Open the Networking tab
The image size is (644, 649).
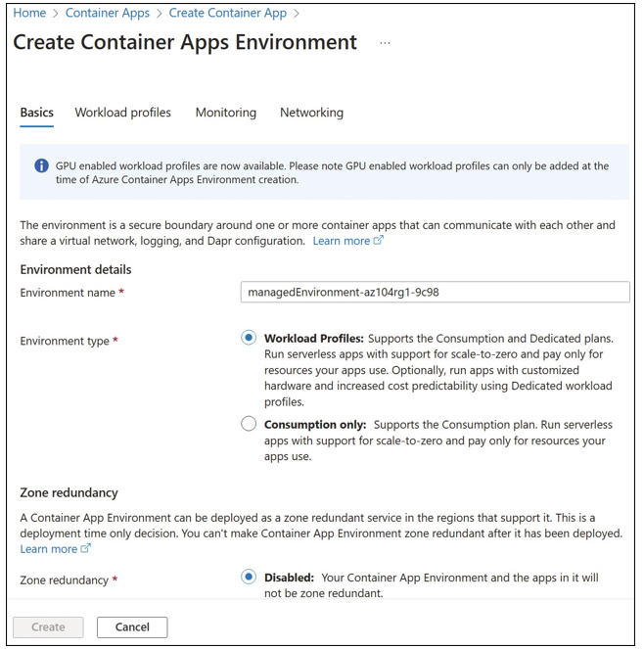[x=311, y=113]
